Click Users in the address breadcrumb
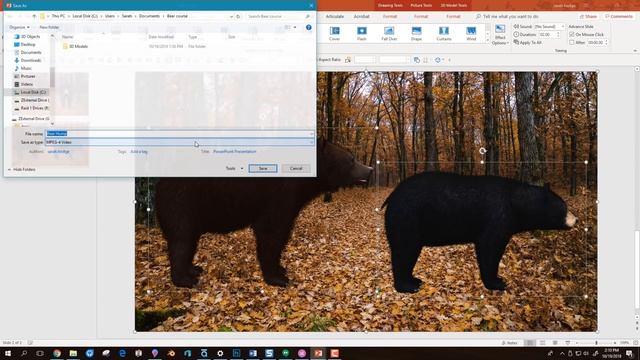 [x=109, y=16]
